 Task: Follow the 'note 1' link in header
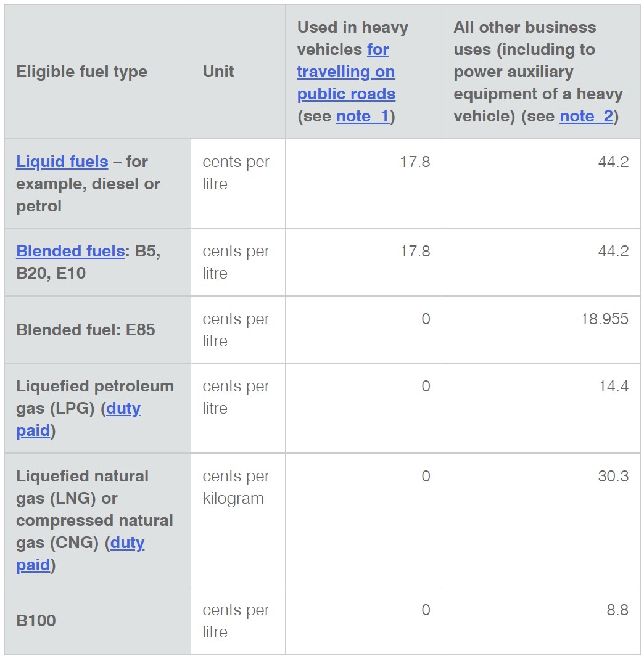point(363,116)
